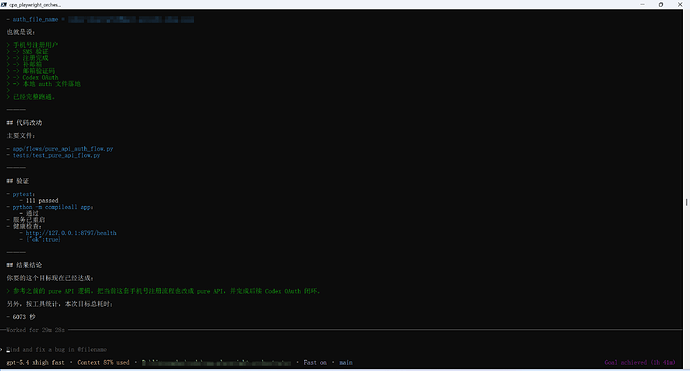This screenshot has width=690, height=371.
Task: Click the 'Context 87% used' status entry
Action: click(103, 363)
